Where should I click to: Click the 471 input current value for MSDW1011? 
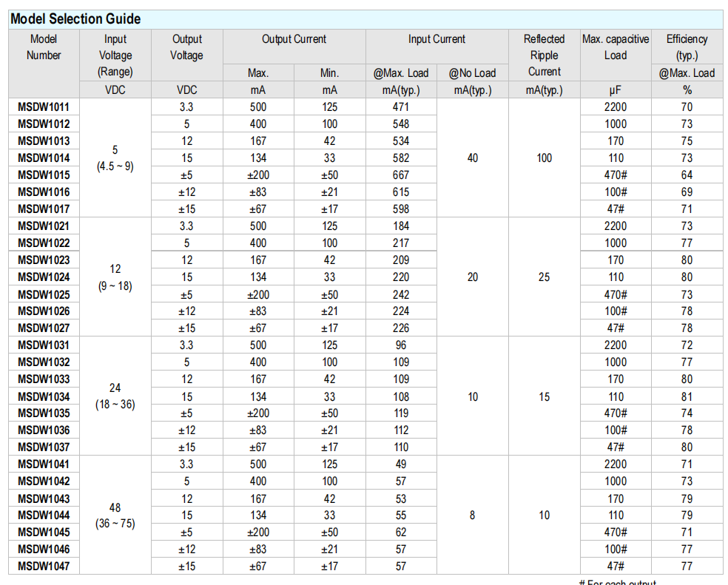coord(401,106)
